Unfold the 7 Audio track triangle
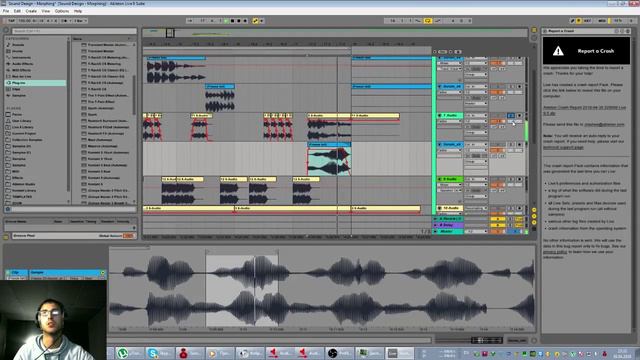 (440, 116)
